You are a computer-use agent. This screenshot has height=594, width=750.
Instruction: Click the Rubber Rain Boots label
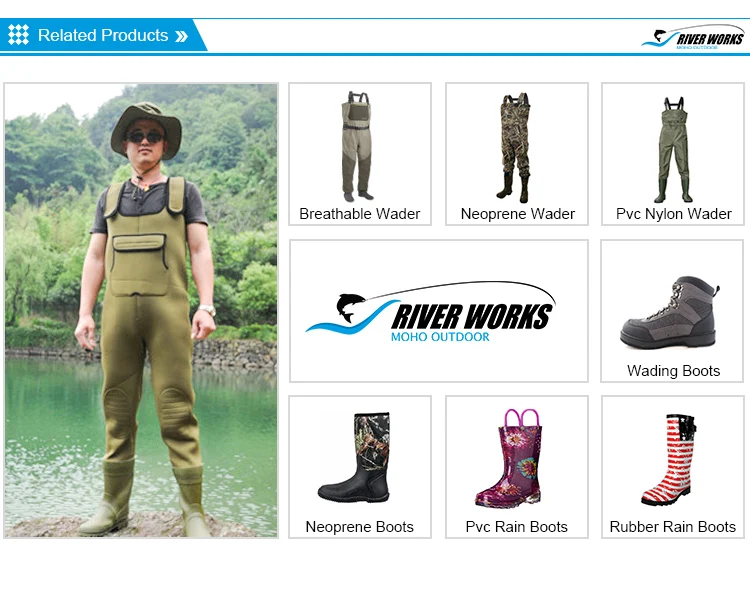point(673,527)
